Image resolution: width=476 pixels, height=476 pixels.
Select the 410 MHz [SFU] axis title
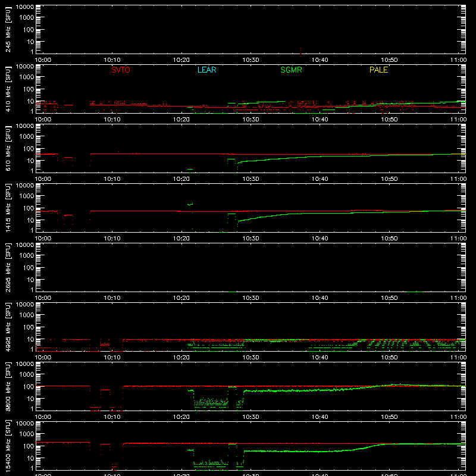point(8,89)
